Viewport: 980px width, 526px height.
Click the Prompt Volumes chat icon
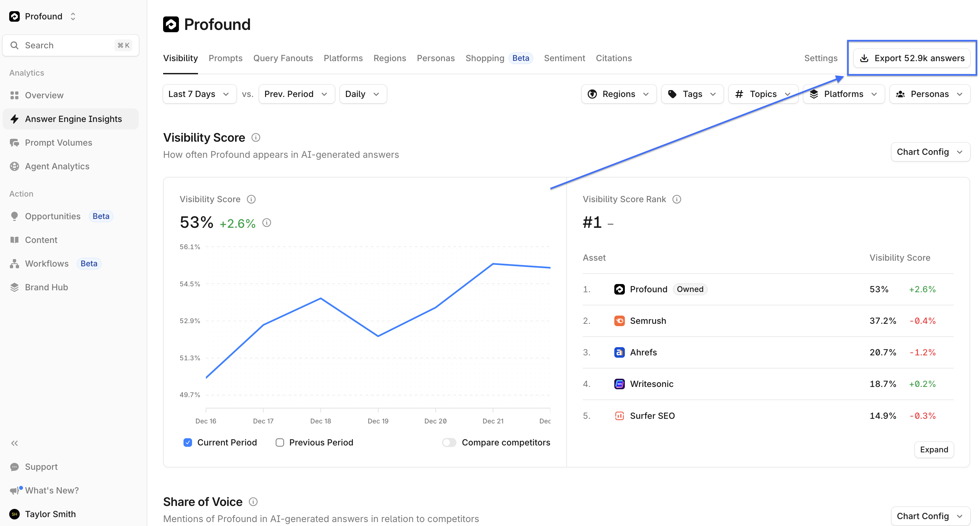[x=14, y=143]
